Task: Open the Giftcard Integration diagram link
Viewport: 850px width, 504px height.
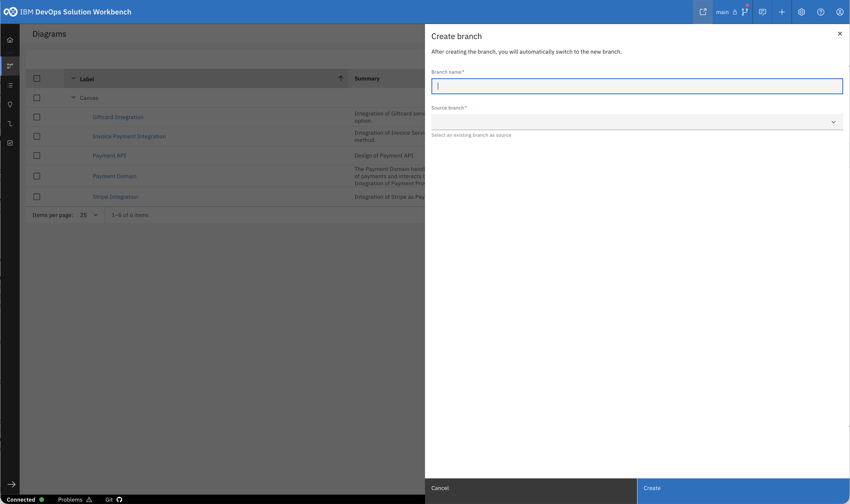Action: (118, 117)
